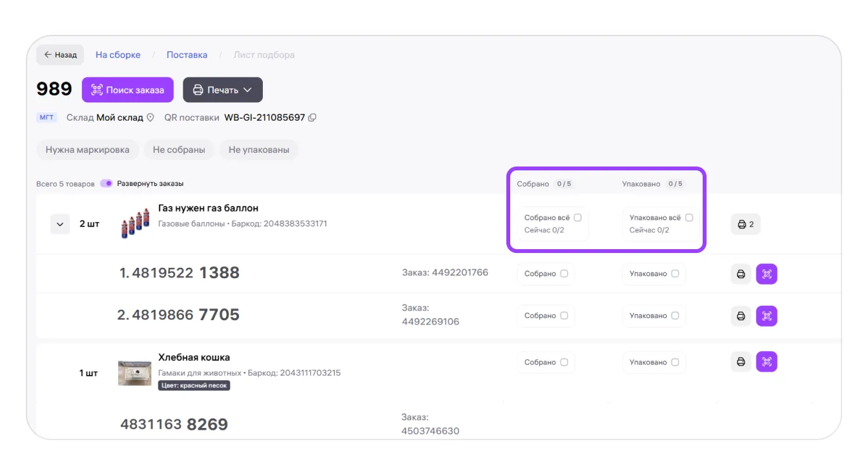Click the Поиск заказа button
The height and width of the screenshot is (475, 868).
(127, 90)
